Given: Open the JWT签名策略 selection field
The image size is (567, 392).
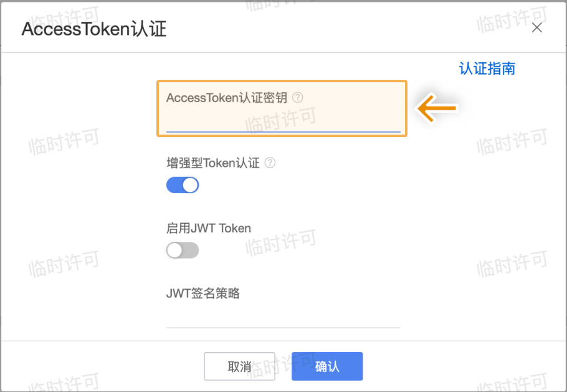Looking at the screenshot, I should coord(283,318).
